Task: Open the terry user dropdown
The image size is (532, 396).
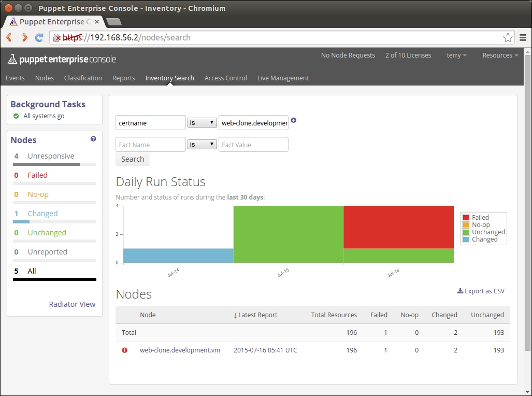Action: pyautogui.click(x=456, y=55)
